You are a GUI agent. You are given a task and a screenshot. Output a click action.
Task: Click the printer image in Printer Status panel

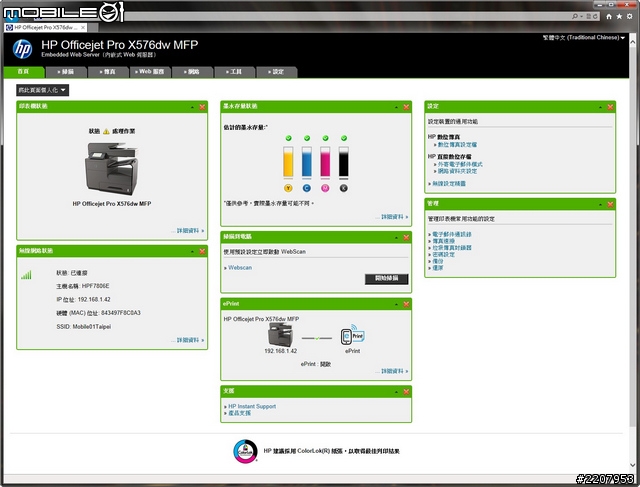click(x=112, y=169)
